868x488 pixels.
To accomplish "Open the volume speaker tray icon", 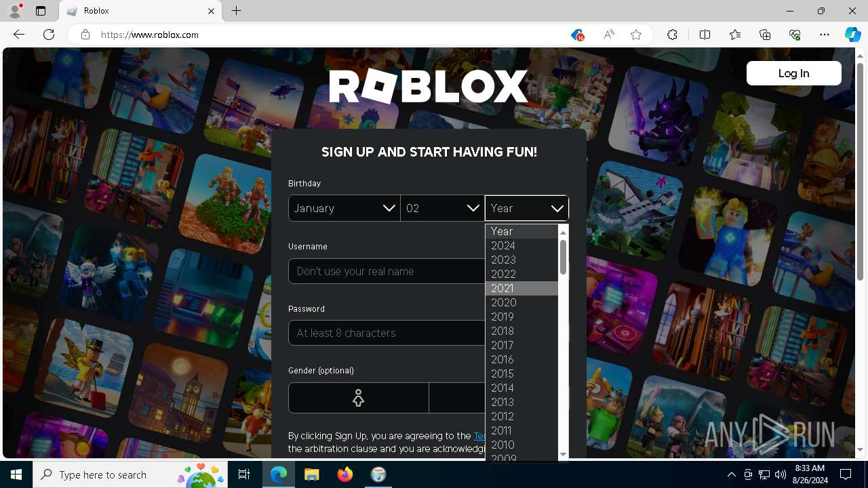I will click(x=781, y=474).
